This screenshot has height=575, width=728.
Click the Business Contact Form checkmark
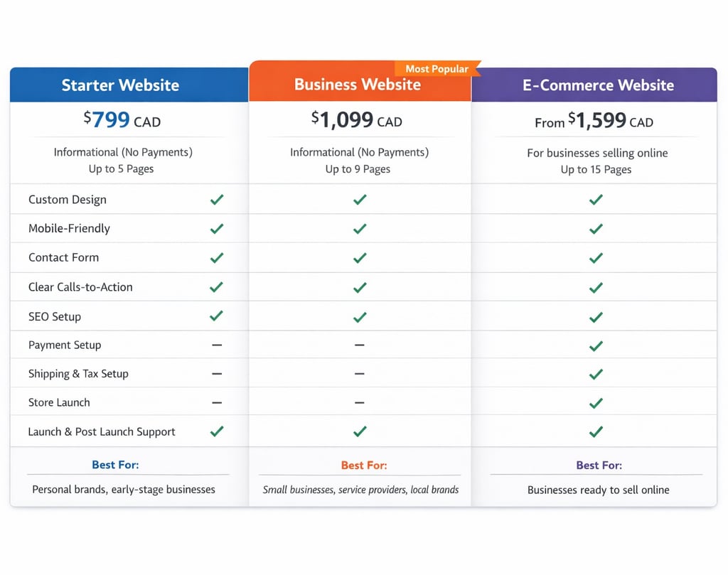click(360, 258)
